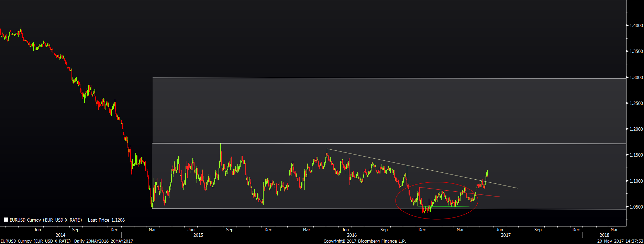Click the 2018 year label on time axis
The height and width of the screenshot is (244, 644).
coord(604,235)
